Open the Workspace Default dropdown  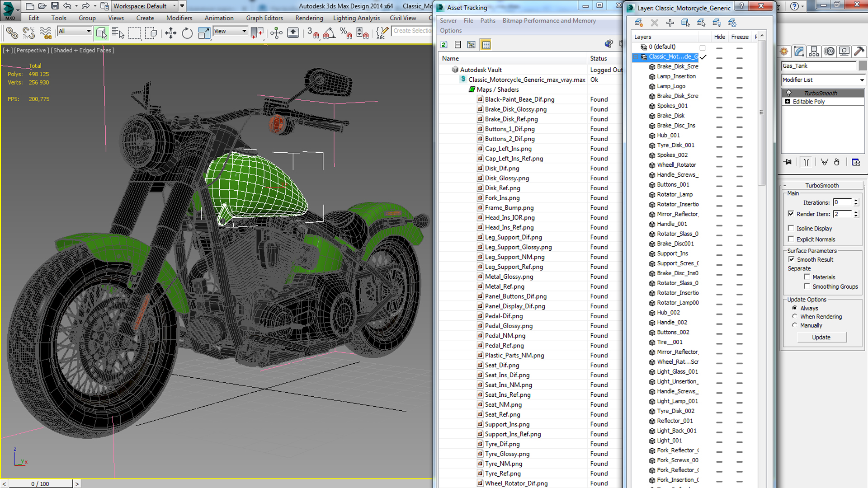click(145, 6)
